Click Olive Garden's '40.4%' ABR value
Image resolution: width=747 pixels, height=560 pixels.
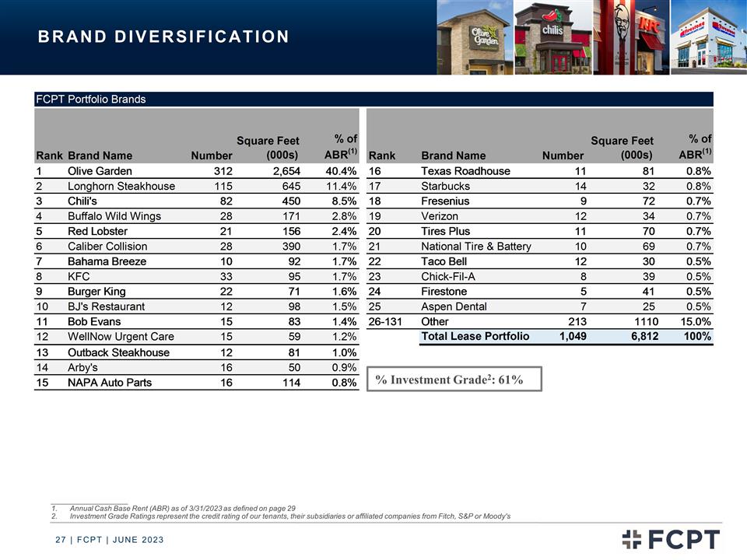point(341,171)
